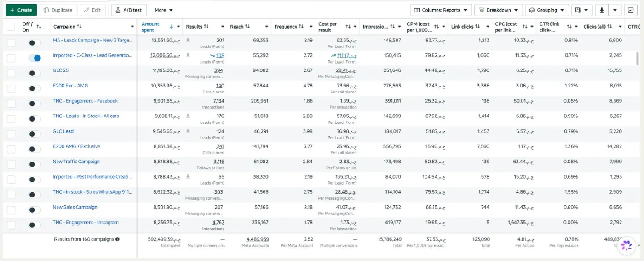Click the Duplicate button
This screenshot has width=644, height=261.
[x=58, y=10]
